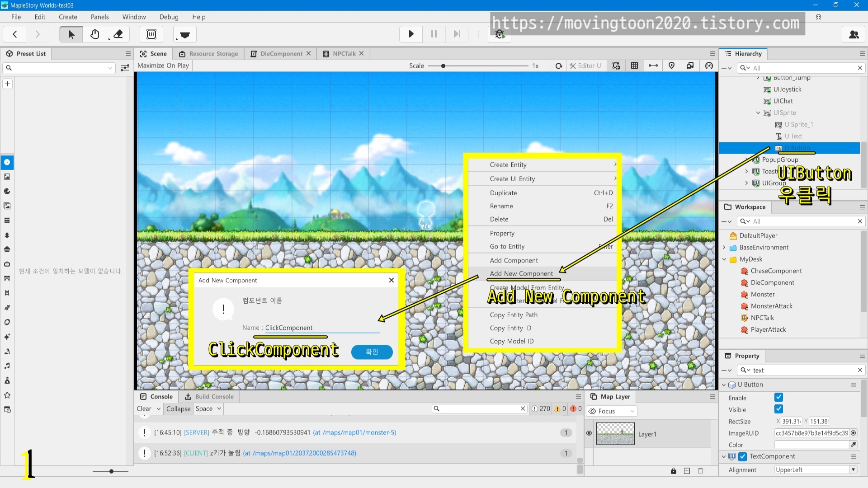Screen dimensions: 868x488
Task: Adjust the preset size slider
Action: tap(111, 471)
